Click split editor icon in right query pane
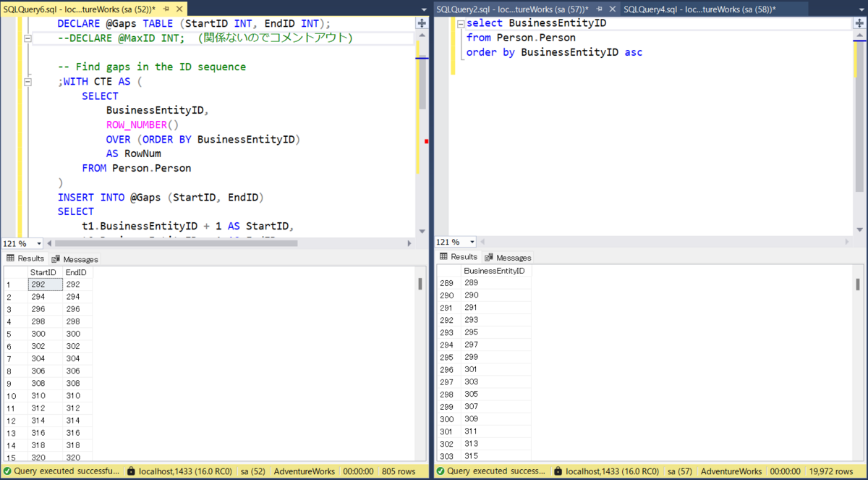 [860, 23]
